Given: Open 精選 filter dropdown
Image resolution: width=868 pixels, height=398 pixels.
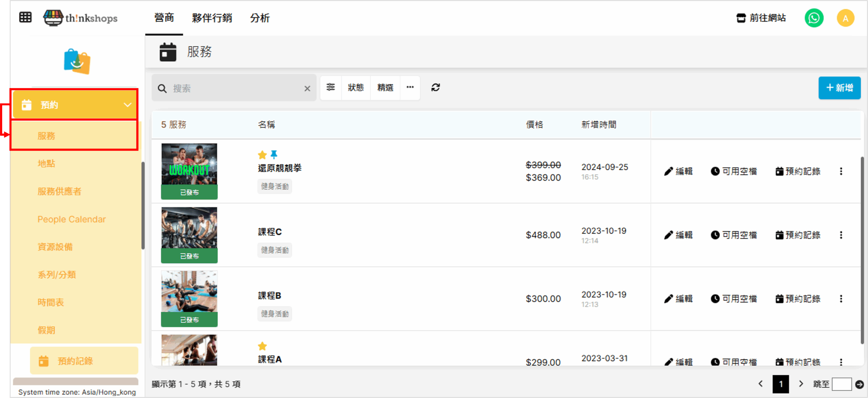Looking at the screenshot, I should [385, 88].
